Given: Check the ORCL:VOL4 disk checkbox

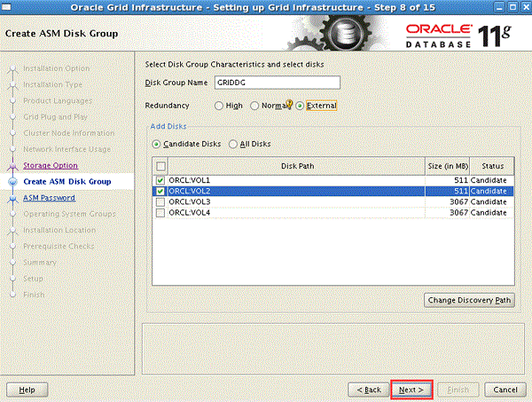Looking at the screenshot, I should click(x=160, y=213).
